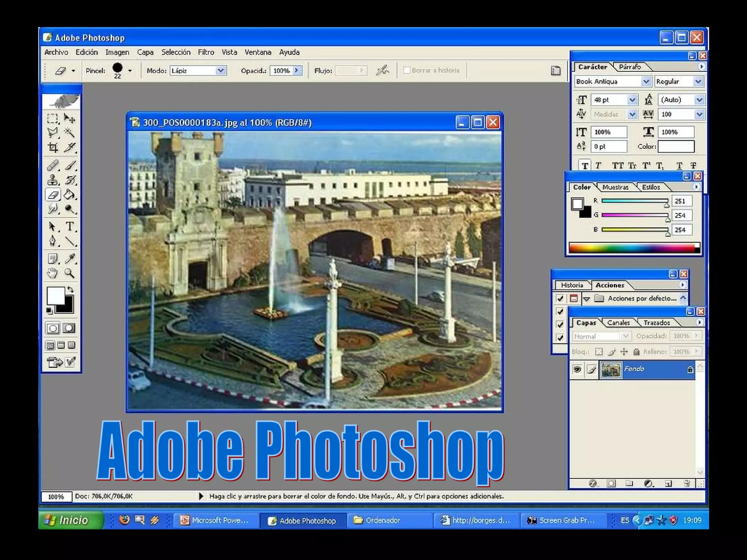Switch to the Muestras tab
747x560 pixels.
coord(615,187)
